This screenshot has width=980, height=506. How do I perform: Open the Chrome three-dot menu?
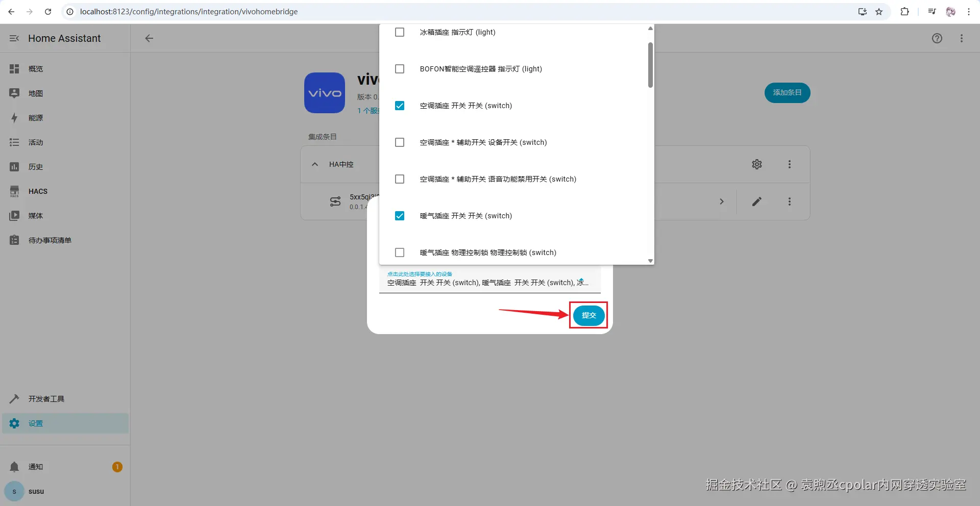(969, 12)
